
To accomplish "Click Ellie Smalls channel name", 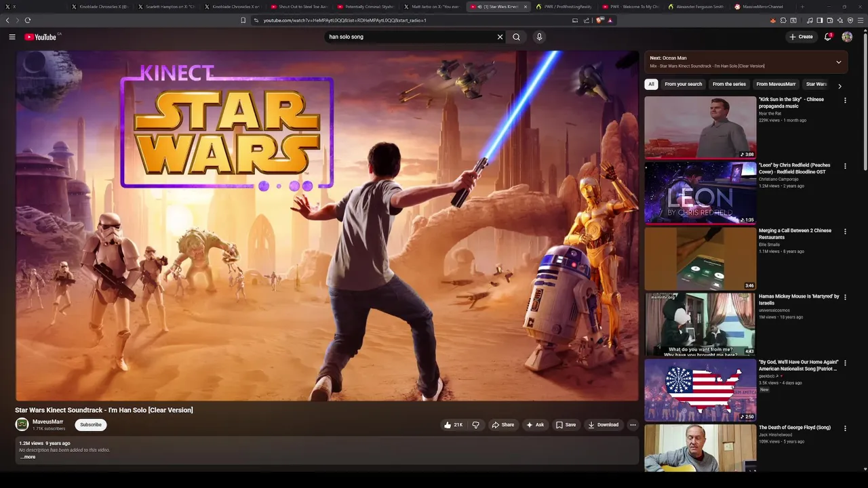I will [769, 245].
